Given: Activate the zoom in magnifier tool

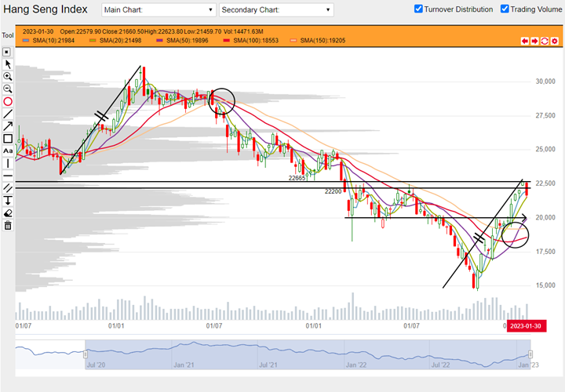Looking at the screenshot, I should 8,77.
